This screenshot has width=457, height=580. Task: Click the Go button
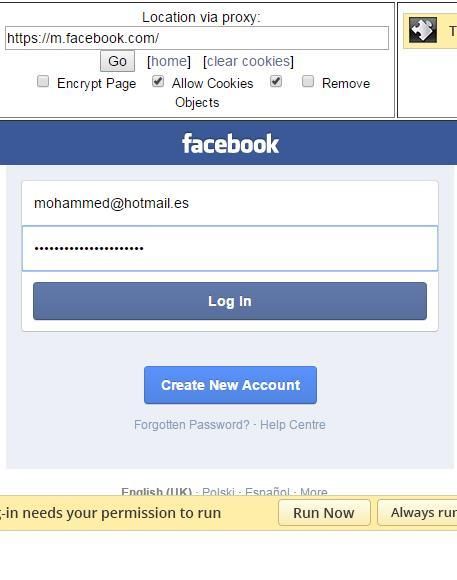pyautogui.click(x=117, y=61)
